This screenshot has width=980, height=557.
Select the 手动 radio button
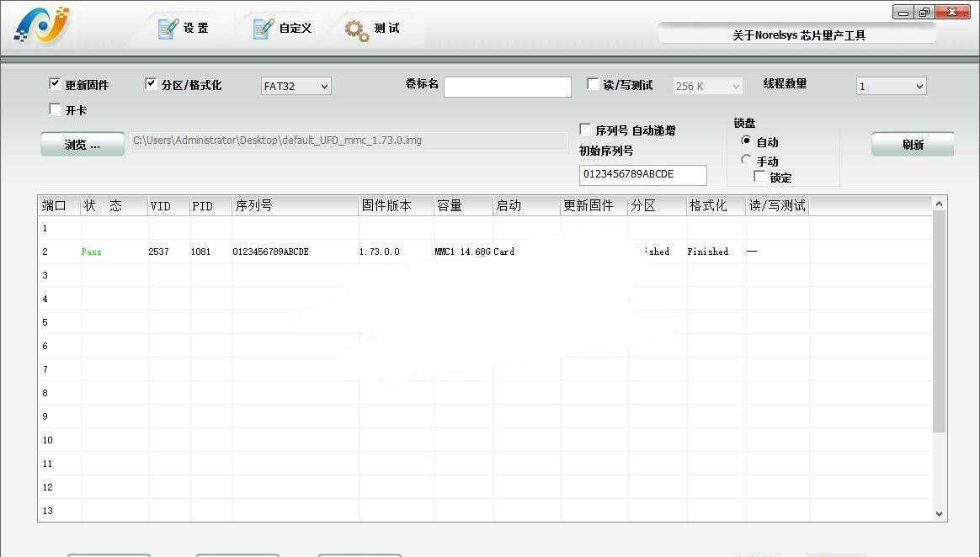pyautogui.click(x=746, y=160)
